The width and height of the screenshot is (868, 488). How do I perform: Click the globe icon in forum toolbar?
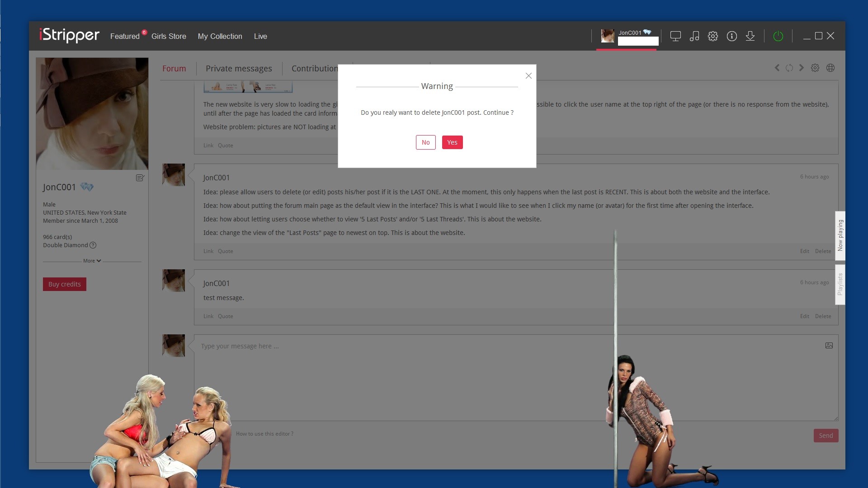tap(830, 68)
